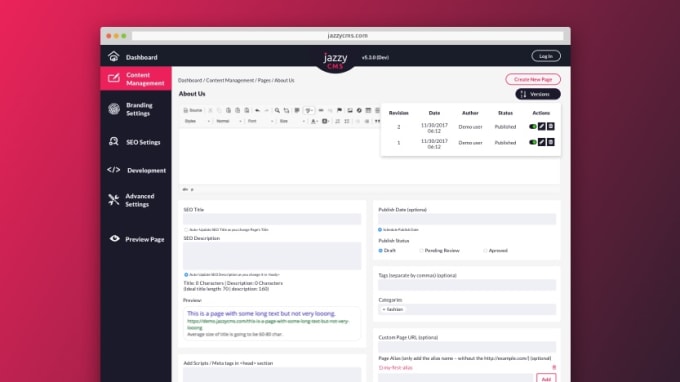Click the Add alias button
680x382 pixels.
(546, 379)
